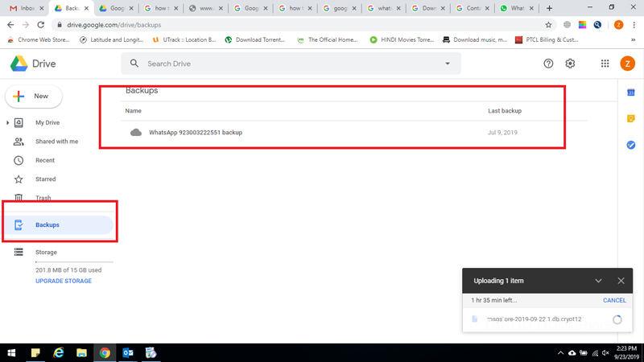Viewport: 644px width, 362px height.
Task: Close the upload progress panel
Action: (621, 281)
